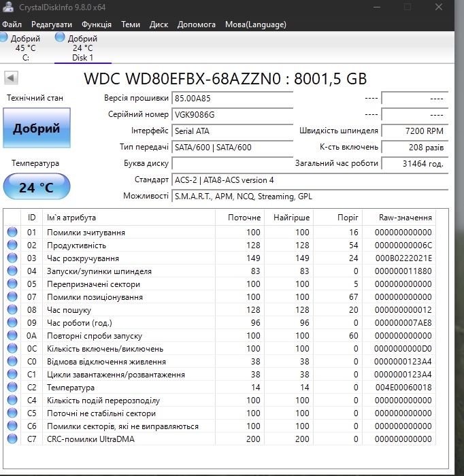Click the Найгірше column header
This screenshot has height=476, width=464.
(x=288, y=218)
